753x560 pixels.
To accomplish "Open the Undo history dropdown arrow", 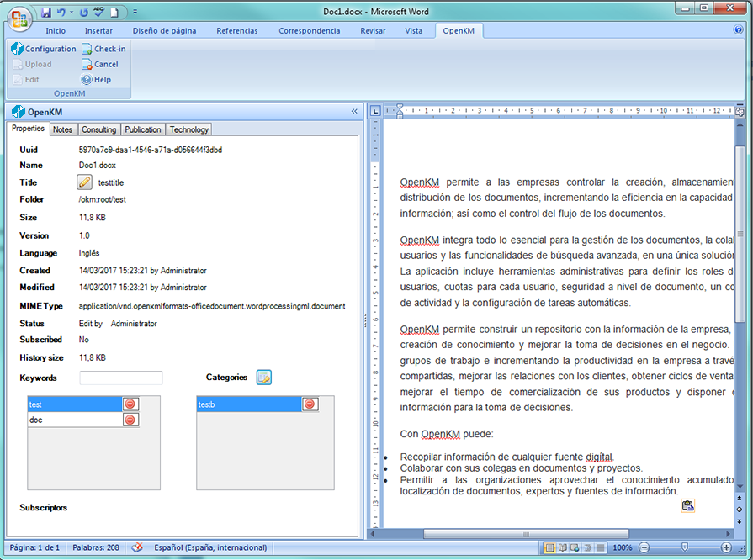I will point(71,13).
